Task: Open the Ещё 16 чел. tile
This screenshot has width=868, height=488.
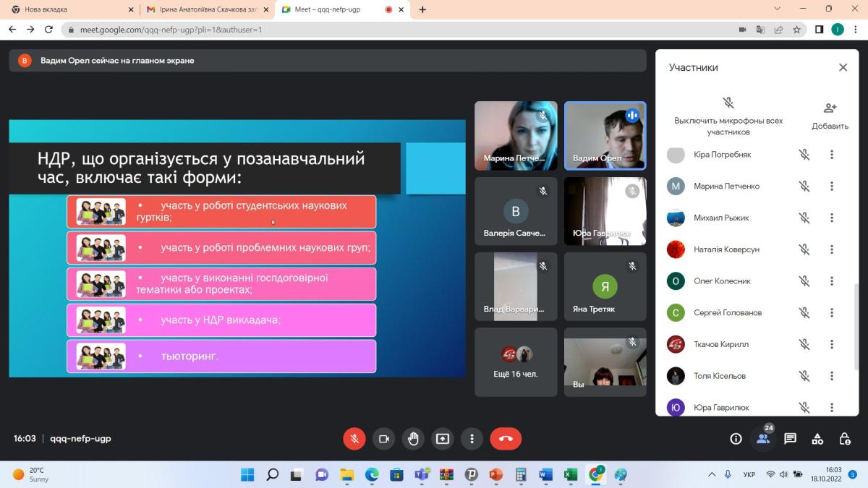Action: [516, 361]
